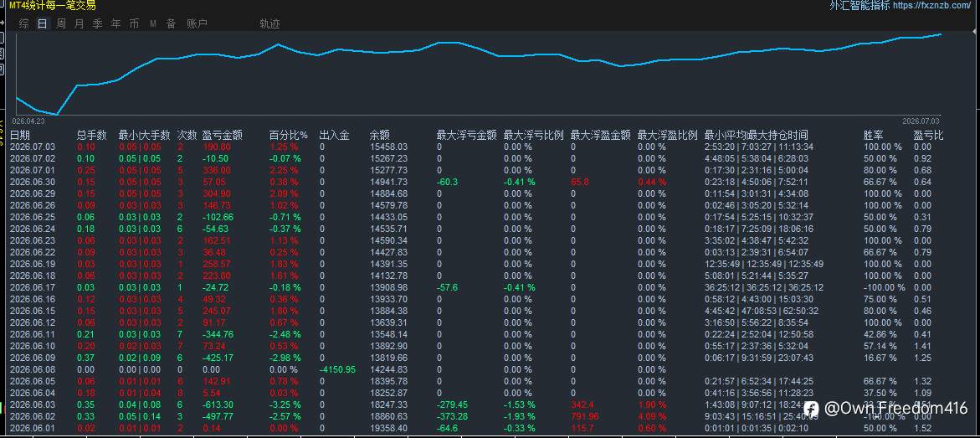Select the 2026.07.03 row date
This screenshot has height=438, width=980.
33,147
